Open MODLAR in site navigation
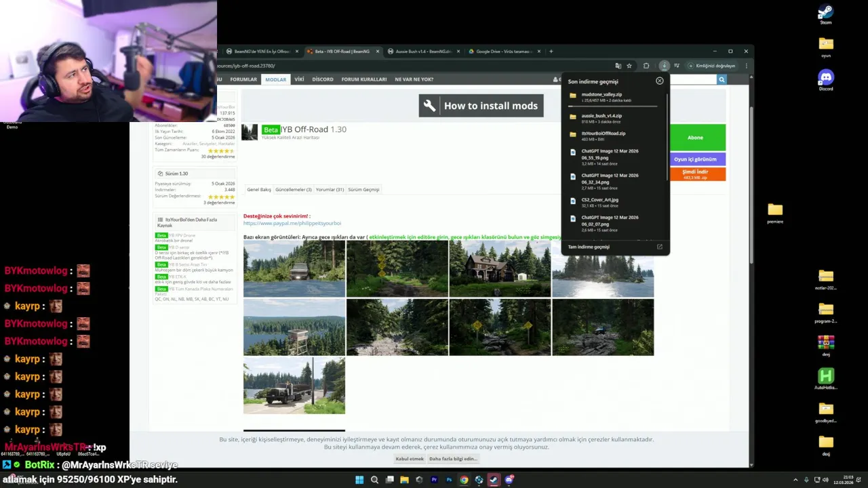 [x=275, y=79]
